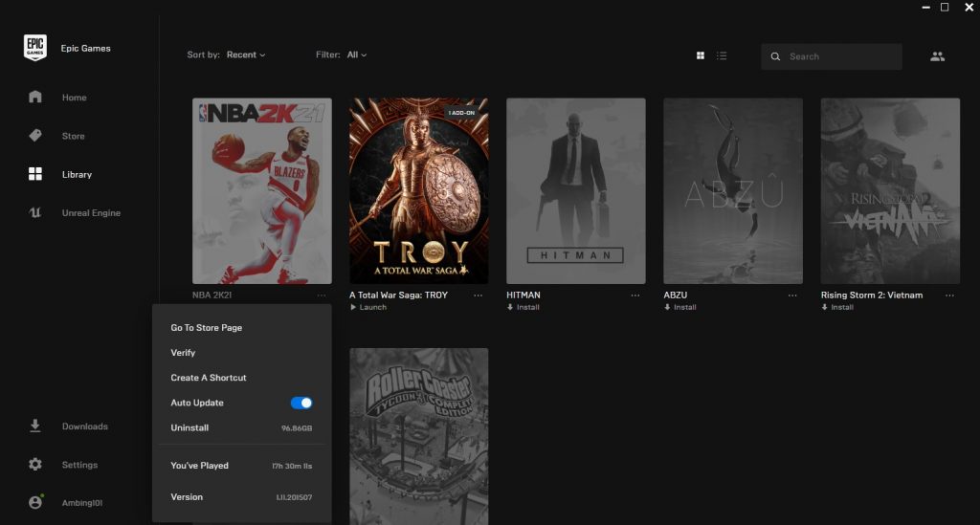Click the search magnifier icon
This screenshot has width=980, height=525.
(775, 56)
